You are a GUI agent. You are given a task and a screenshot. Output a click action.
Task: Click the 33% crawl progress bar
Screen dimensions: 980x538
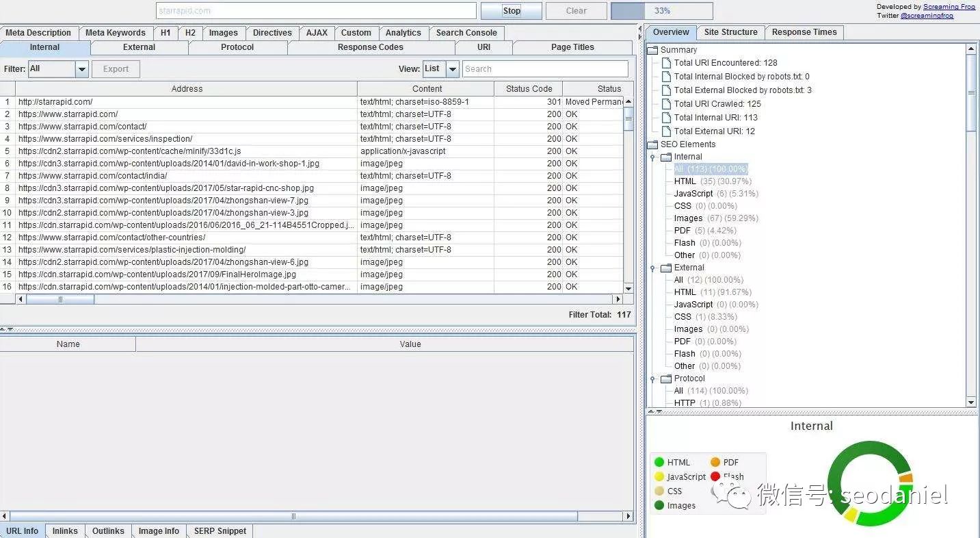point(661,11)
